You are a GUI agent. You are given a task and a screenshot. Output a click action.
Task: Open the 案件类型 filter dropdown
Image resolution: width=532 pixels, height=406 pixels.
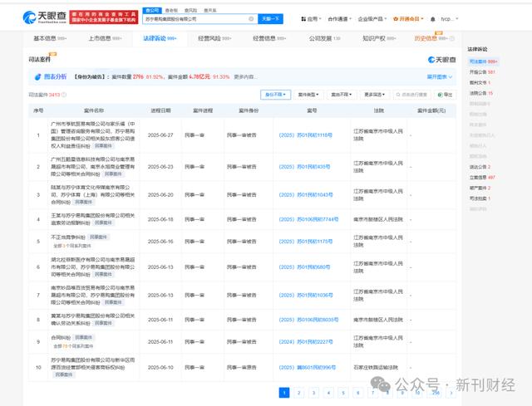coord(308,95)
